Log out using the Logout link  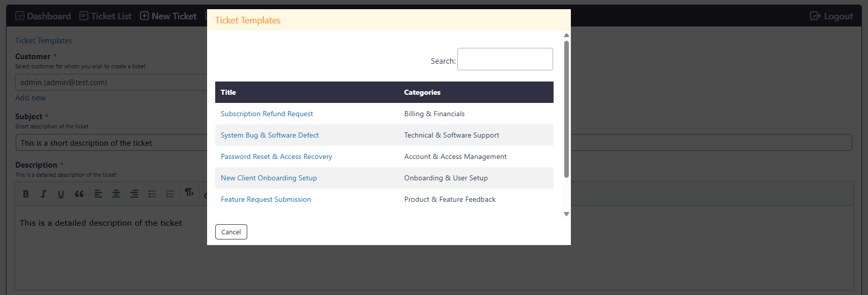pos(831,16)
